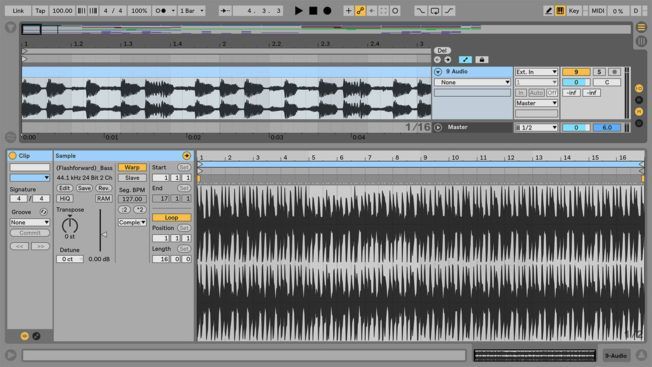
Task: Click the Master play button icon
Action: (438, 128)
